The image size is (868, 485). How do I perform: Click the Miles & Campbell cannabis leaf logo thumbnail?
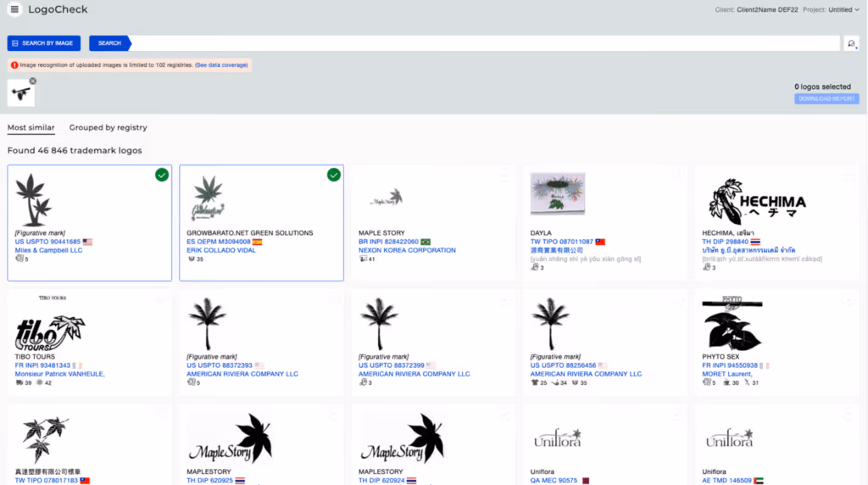(x=34, y=200)
